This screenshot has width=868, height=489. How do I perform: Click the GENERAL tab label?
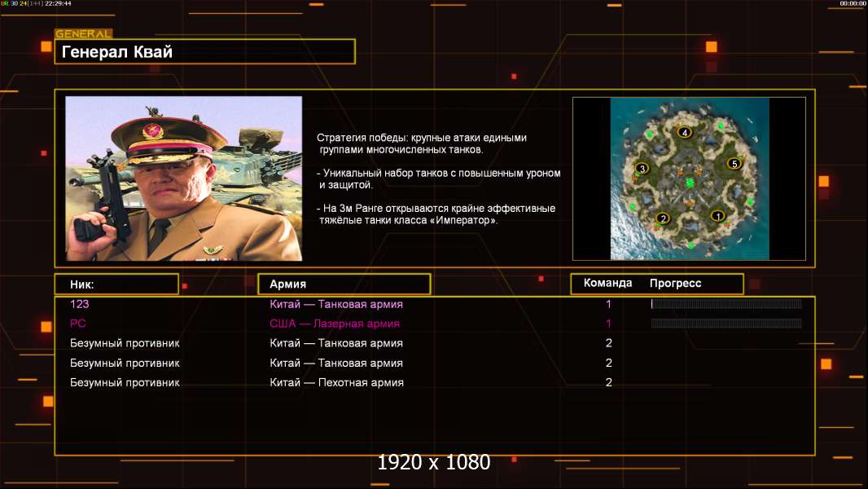pos(83,34)
